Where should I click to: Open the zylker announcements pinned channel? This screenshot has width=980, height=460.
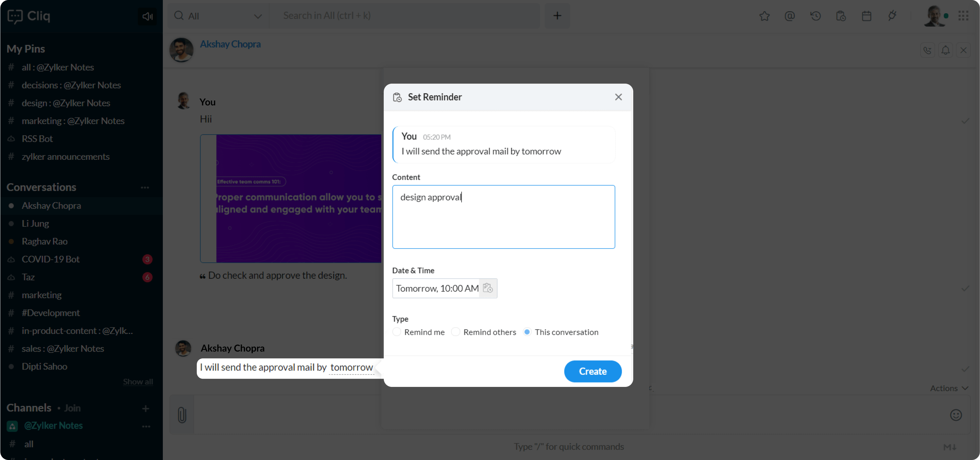click(65, 156)
